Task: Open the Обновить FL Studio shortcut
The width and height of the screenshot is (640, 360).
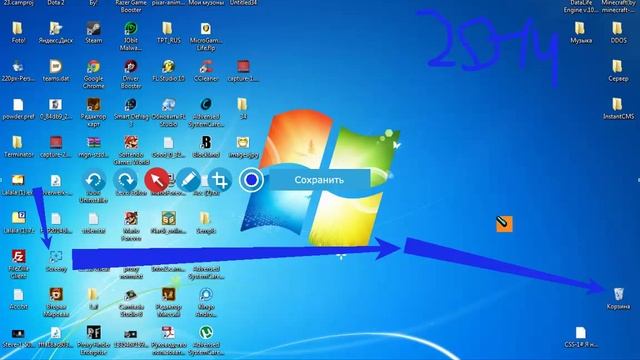Action: click(168, 112)
